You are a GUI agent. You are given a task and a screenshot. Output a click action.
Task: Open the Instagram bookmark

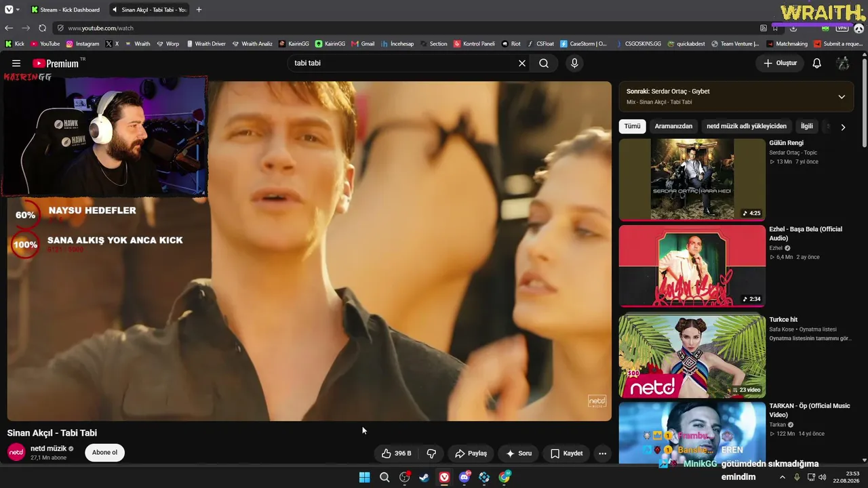83,44
